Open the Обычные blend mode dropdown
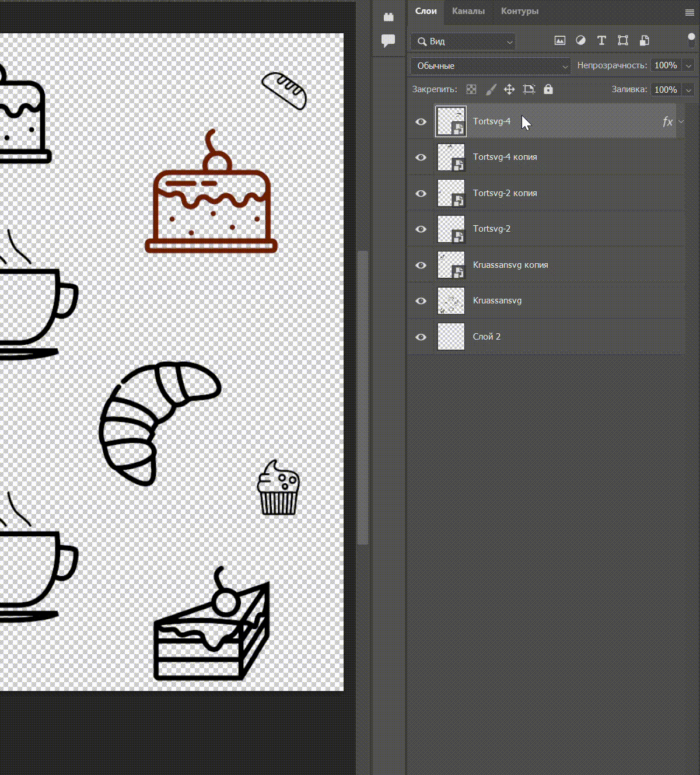The height and width of the screenshot is (775, 700). pos(491,66)
